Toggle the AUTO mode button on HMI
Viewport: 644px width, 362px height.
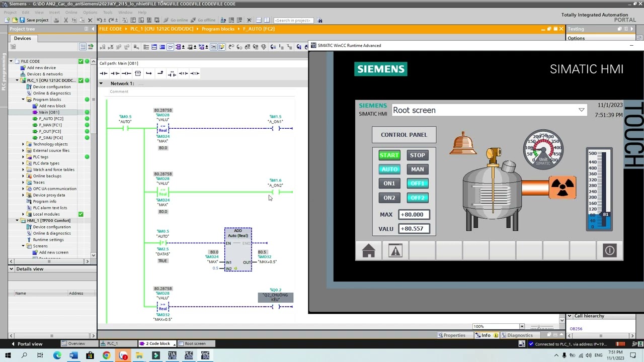[389, 169]
